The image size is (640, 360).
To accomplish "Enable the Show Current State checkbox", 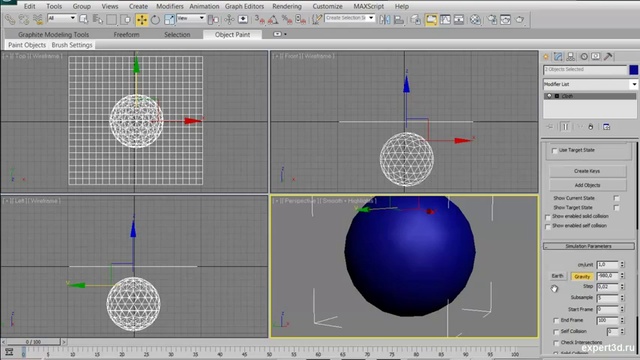I will (x=616, y=198).
